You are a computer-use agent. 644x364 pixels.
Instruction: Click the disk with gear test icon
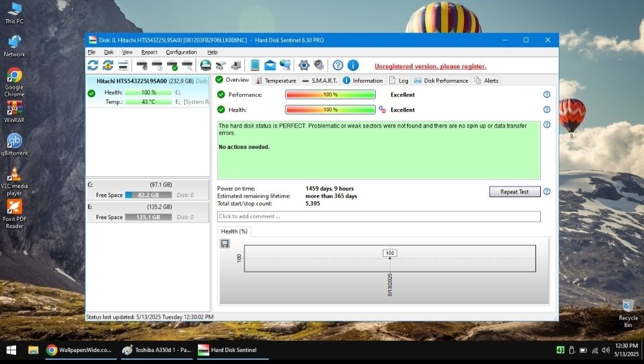tap(142, 66)
